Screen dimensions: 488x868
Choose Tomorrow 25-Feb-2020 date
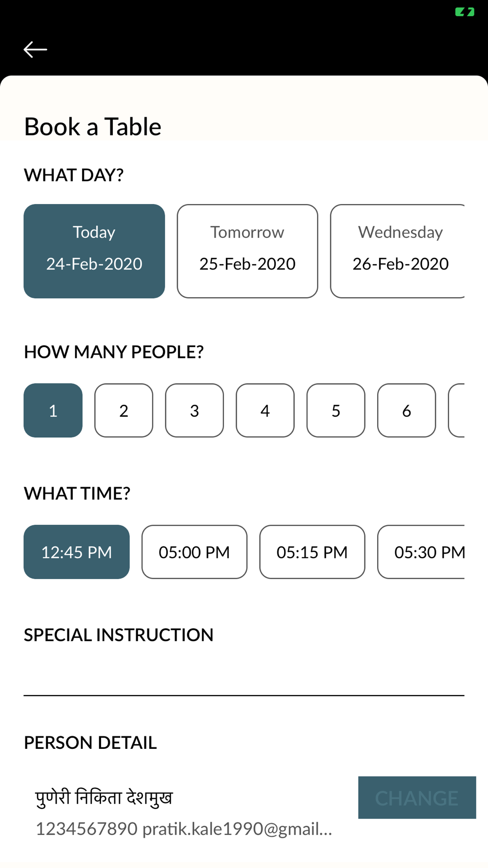pyautogui.click(x=247, y=251)
